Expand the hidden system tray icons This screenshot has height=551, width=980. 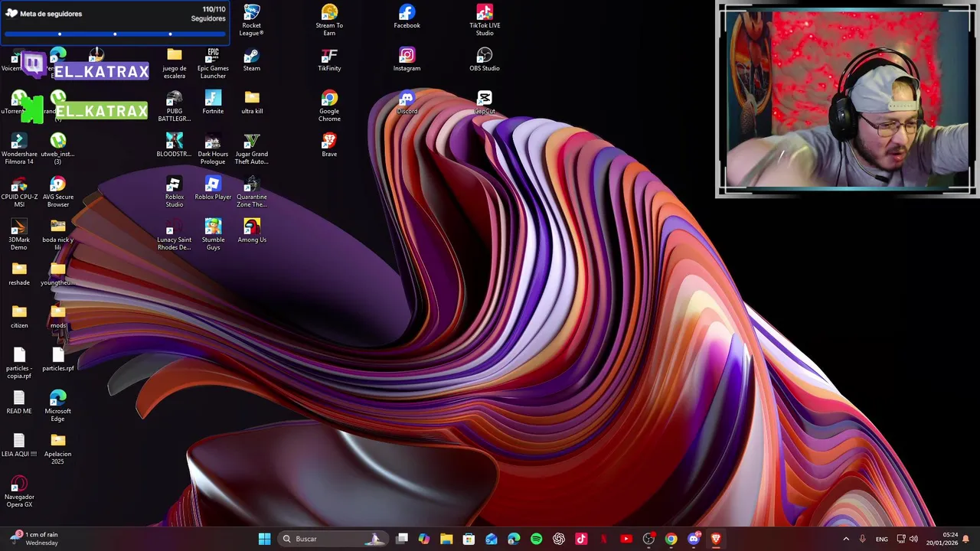(x=846, y=539)
